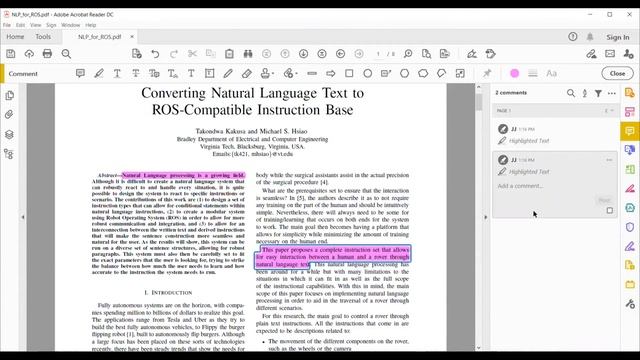The image size is (640, 360).
Task: Open the View menu
Action: coord(36,25)
